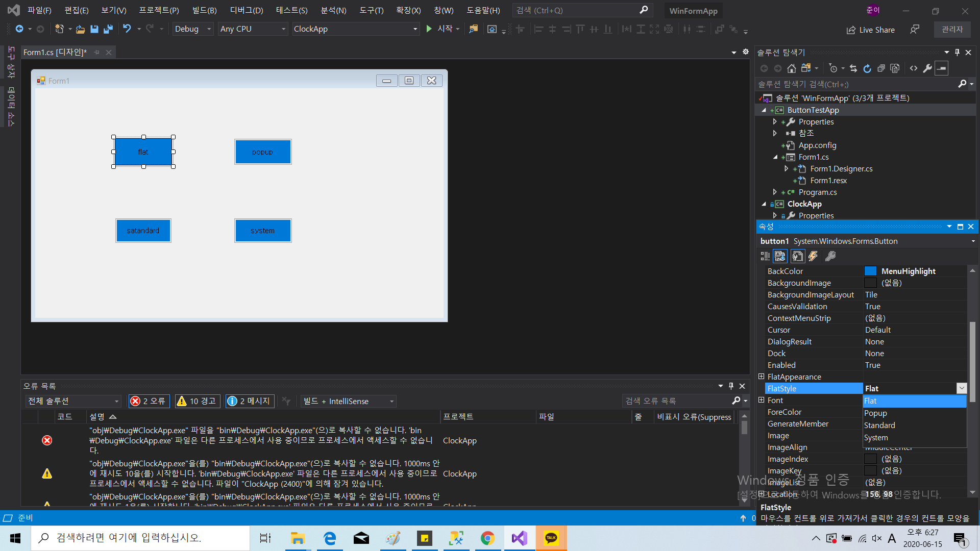Open the Debug configuration dropdown

[x=192, y=29]
